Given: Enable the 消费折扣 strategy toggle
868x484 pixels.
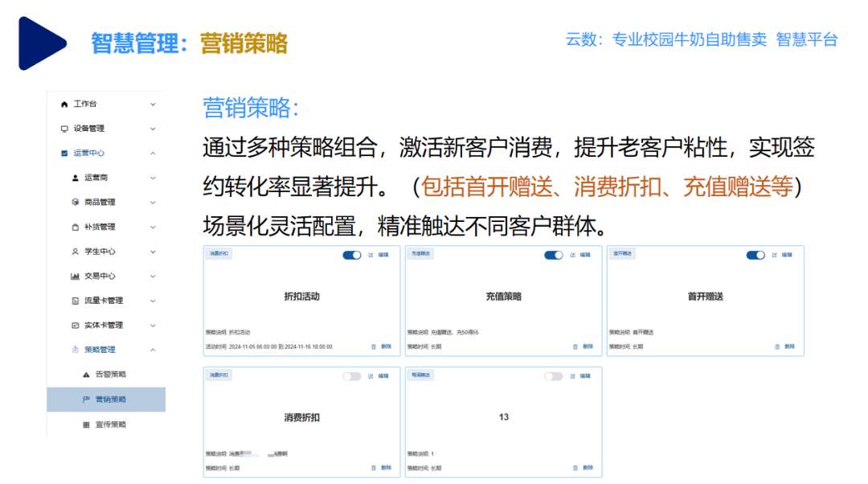Looking at the screenshot, I should pyautogui.click(x=352, y=376).
